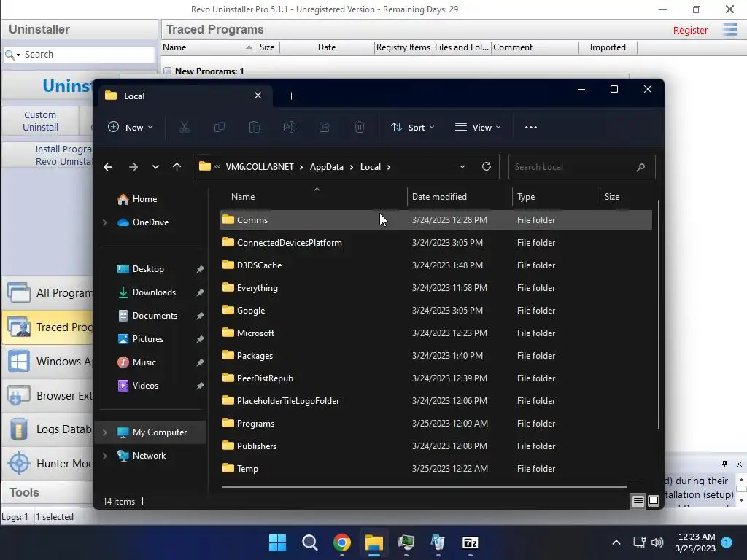Open taskbar Search icon
747x560 pixels.
[309, 542]
